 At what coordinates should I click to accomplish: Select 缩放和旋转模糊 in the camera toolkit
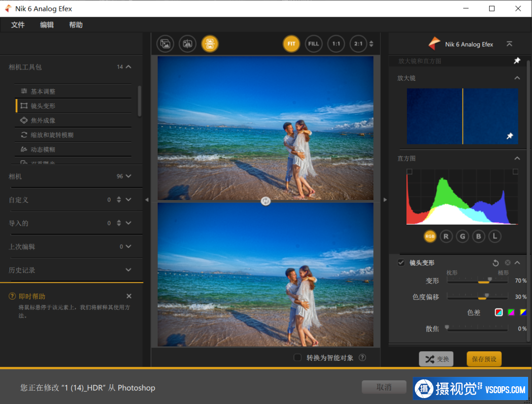73,135
